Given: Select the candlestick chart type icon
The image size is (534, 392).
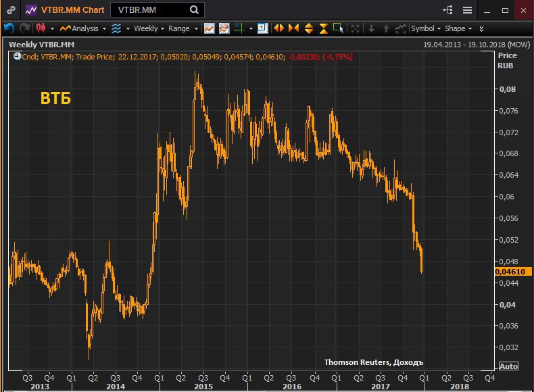Looking at the screenshot, I should pos(41,28).
